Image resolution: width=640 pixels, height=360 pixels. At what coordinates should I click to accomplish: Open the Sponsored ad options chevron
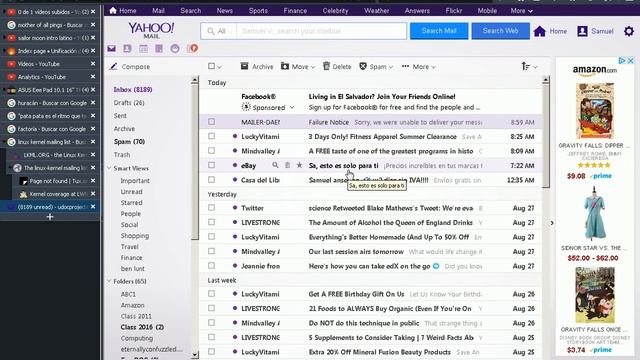point(292,107)
